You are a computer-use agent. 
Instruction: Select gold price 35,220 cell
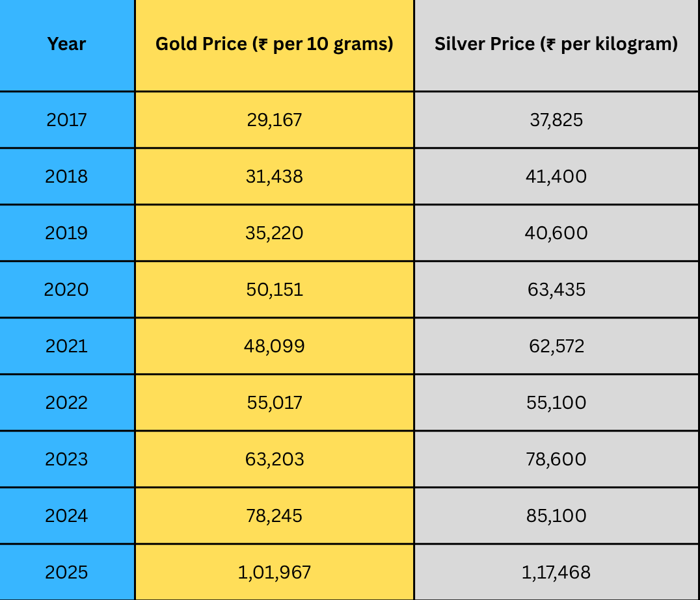coord(275,233)
